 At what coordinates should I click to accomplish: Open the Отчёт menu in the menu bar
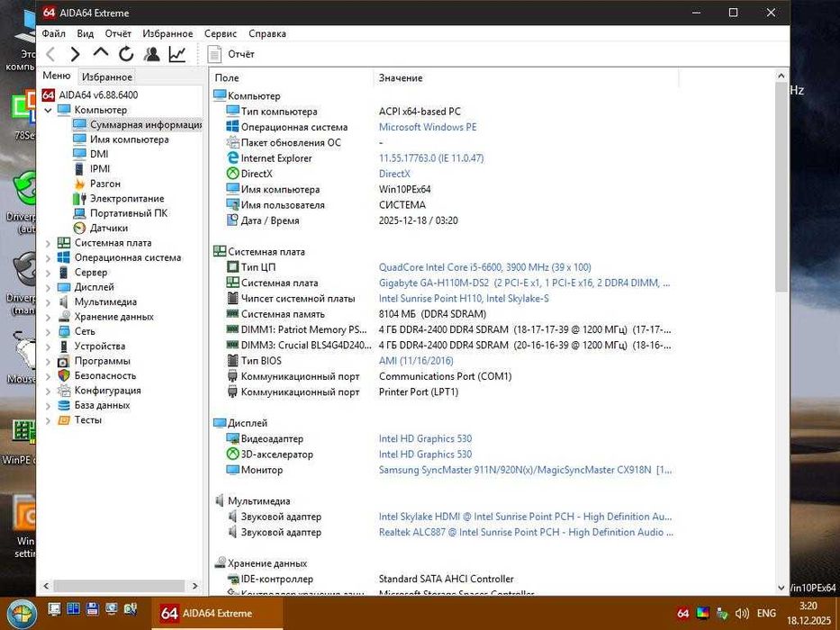click(118, 33)
